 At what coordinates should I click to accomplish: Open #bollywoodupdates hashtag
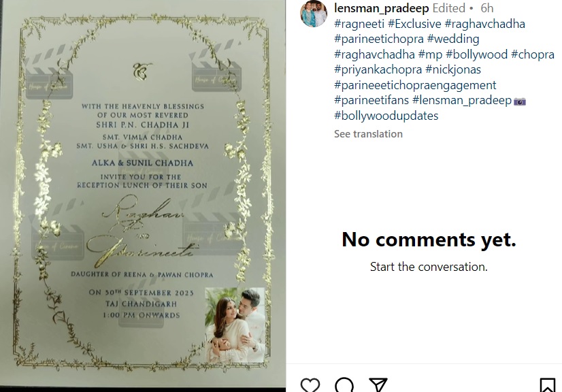386,116
